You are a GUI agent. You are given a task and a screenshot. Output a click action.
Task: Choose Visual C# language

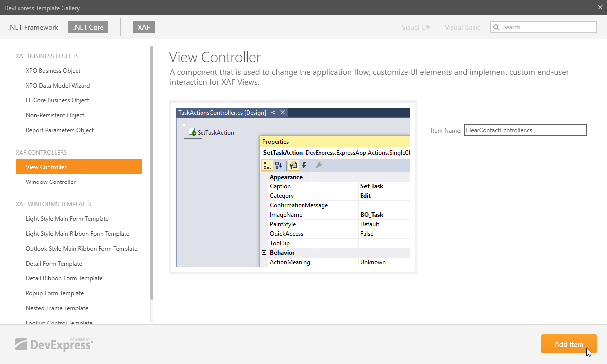(x=415, y=27)
